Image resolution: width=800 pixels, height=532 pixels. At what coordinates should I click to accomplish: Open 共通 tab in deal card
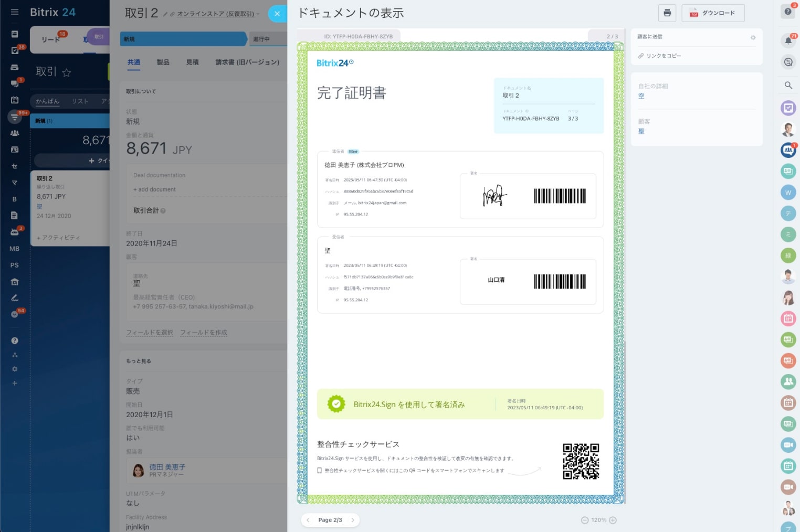134,62
